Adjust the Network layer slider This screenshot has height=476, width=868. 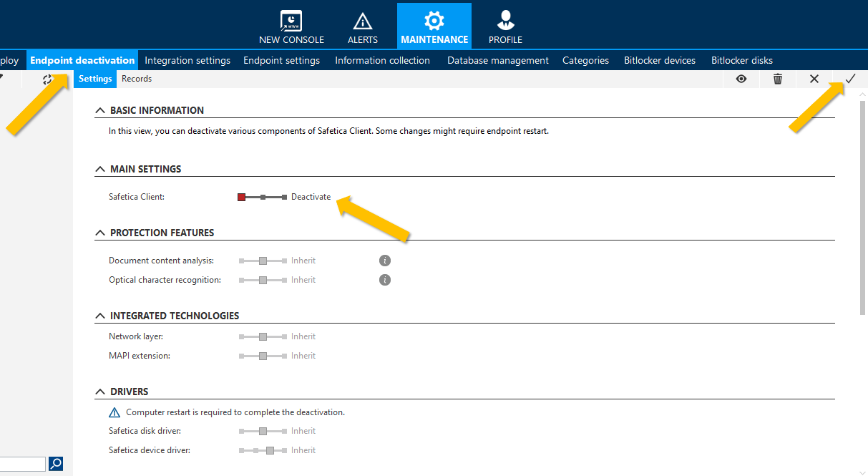pyautogui.click(x=263, y=336)
